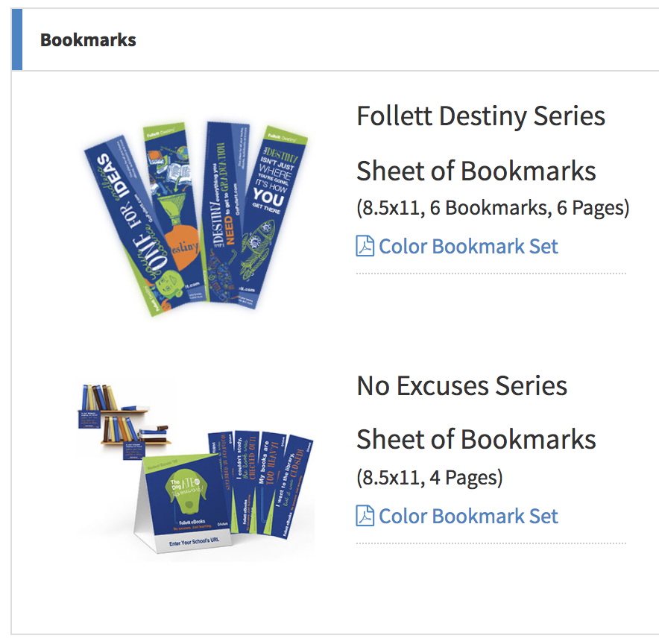Click the blue accent bar beside Bookmarks header
This screenshot has width=659, height=644.
(x=16, y=40)
